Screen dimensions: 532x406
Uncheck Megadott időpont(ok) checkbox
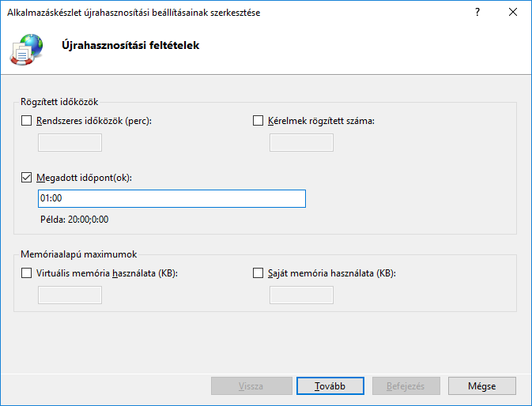(27, 178)
